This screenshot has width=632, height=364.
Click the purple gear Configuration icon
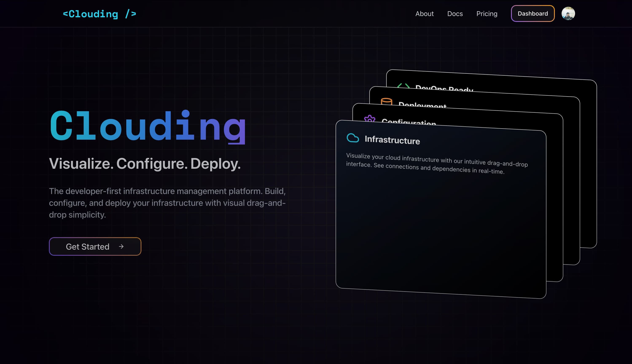[x=370, y=119]
